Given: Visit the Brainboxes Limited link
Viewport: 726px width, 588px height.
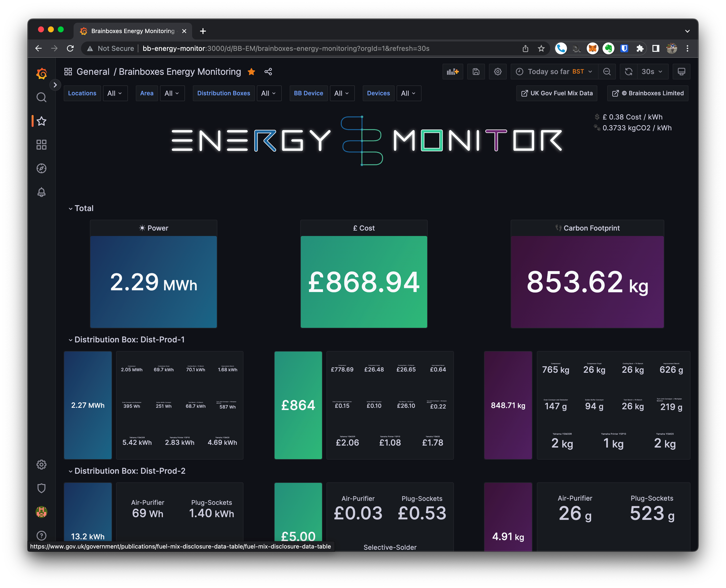Looking at the screenshot, I should [647, 93].
